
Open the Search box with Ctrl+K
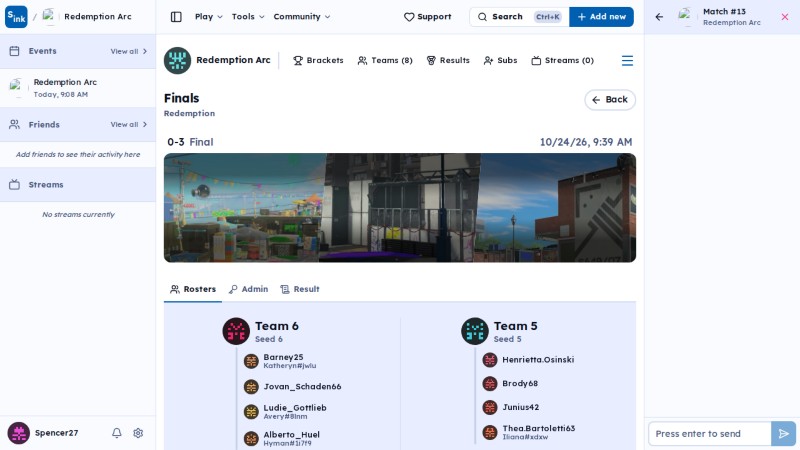519,17
